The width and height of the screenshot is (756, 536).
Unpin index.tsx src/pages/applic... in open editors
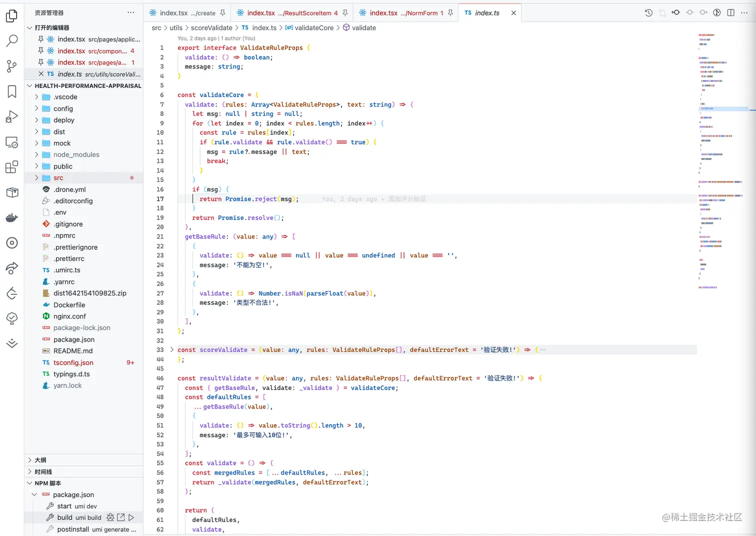(x=41, y=39)
